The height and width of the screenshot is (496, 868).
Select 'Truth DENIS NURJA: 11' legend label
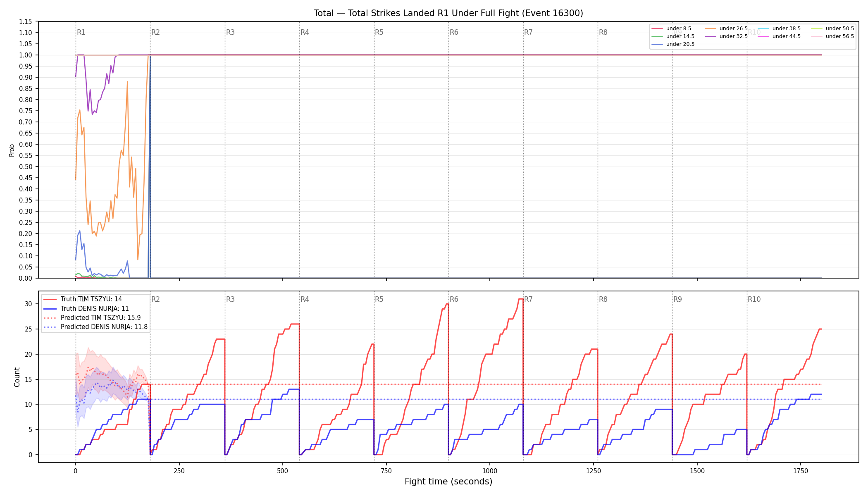95,308
